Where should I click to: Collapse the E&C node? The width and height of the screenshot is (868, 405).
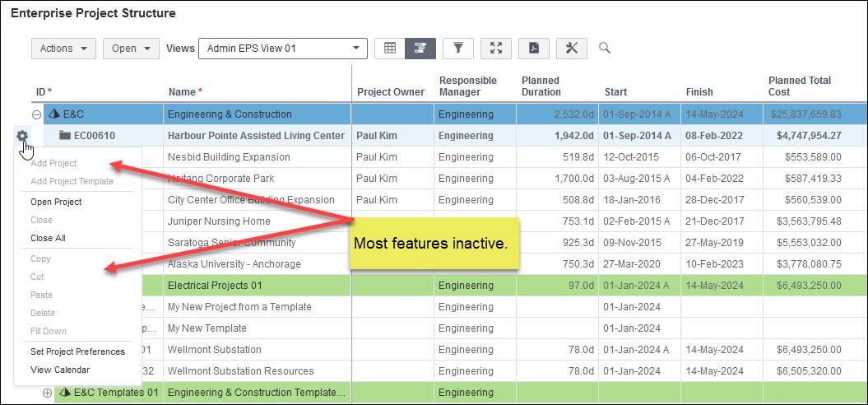pos(36,114)
